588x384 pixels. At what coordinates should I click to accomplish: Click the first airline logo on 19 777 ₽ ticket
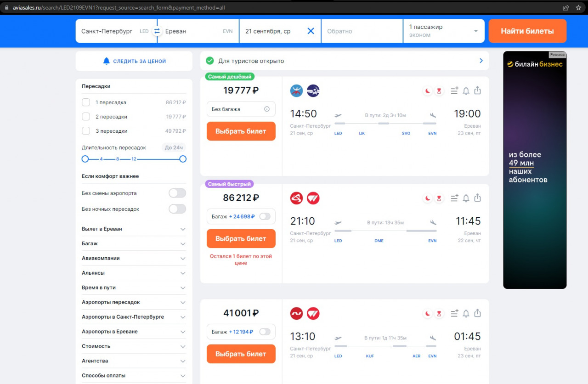(x=297, y=91)
